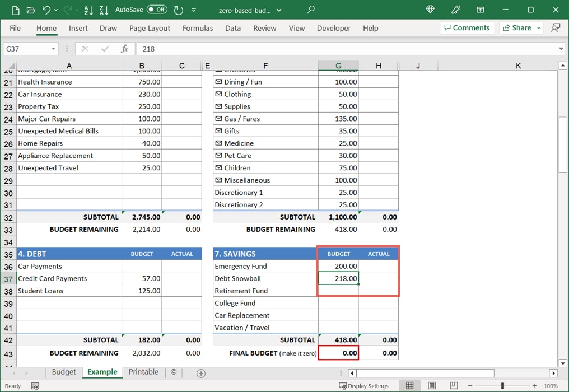Customize the Quick Access Toolbar dropdown
This screenshot has width=569, height=392.
194,9
